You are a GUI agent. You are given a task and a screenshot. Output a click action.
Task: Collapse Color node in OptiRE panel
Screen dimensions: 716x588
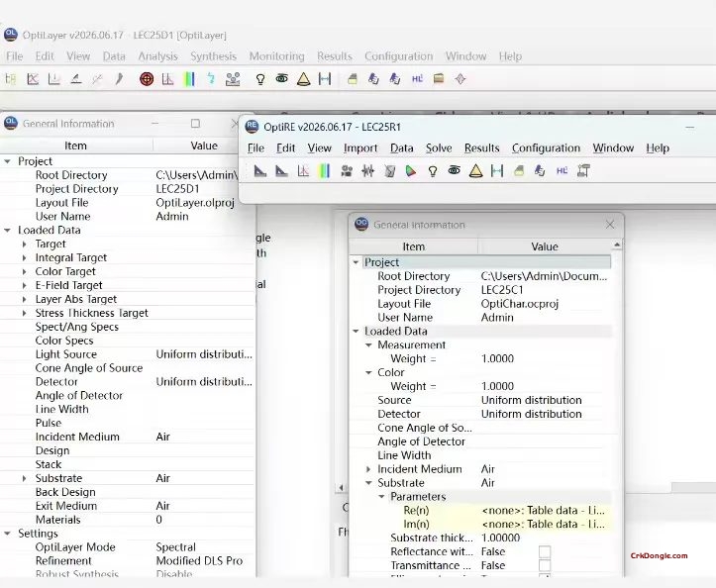[368, 372]
